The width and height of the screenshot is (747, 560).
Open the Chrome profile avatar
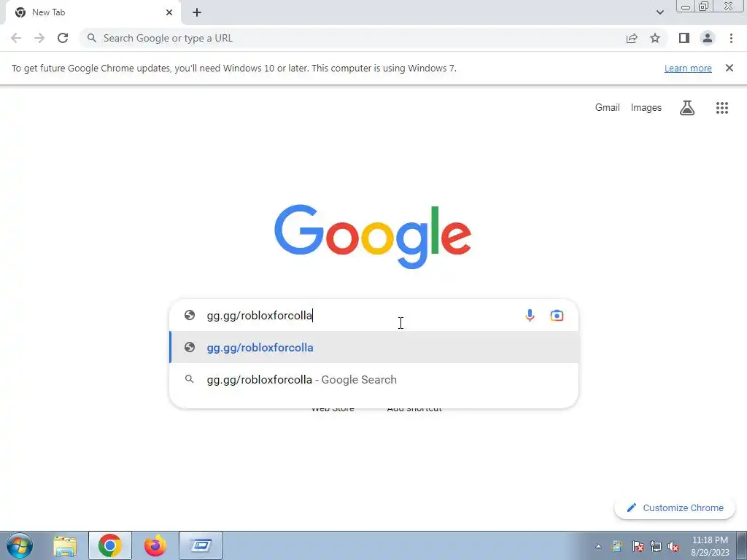click(708, 38)
